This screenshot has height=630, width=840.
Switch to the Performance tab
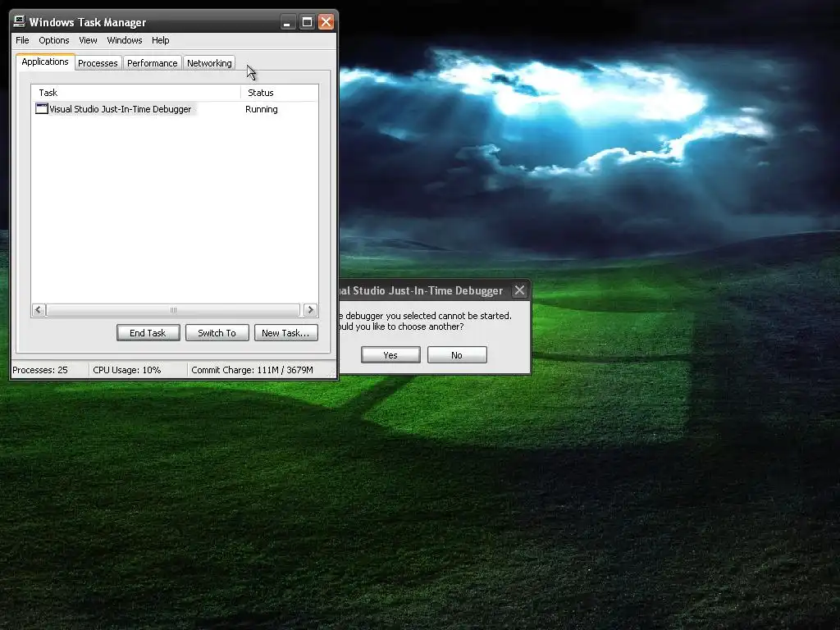click(152, 63)
